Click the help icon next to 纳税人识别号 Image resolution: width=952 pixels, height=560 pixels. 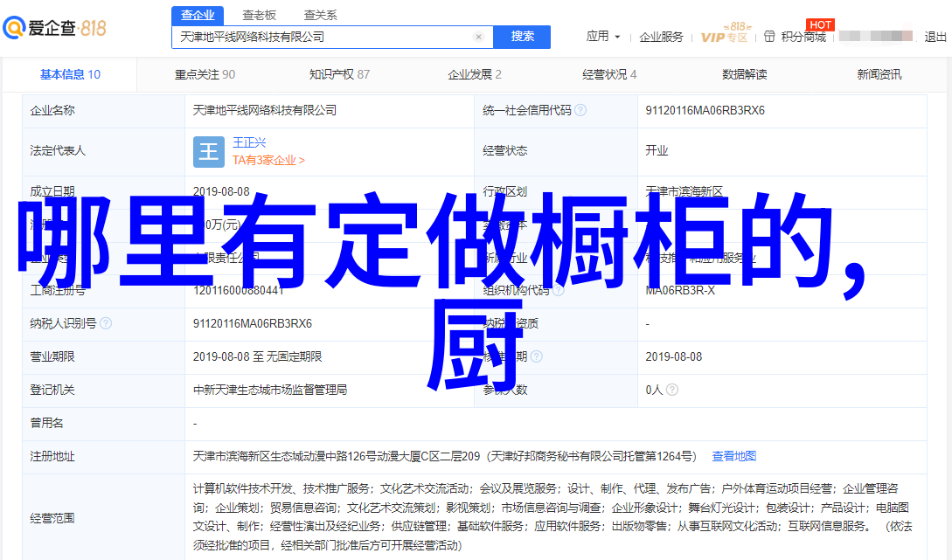tap(105, 323)
